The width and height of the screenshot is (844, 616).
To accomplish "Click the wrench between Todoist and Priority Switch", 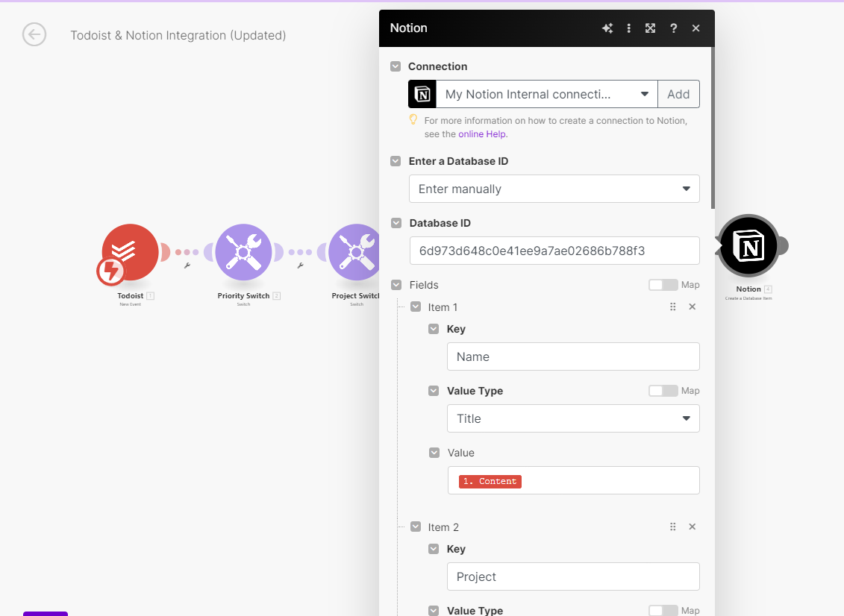I will click(x=187, y=265).
